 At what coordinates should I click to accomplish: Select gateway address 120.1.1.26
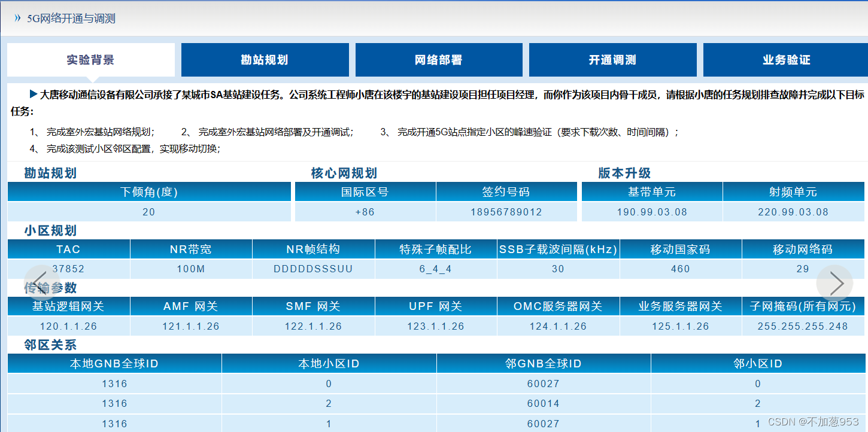[69, 327]
